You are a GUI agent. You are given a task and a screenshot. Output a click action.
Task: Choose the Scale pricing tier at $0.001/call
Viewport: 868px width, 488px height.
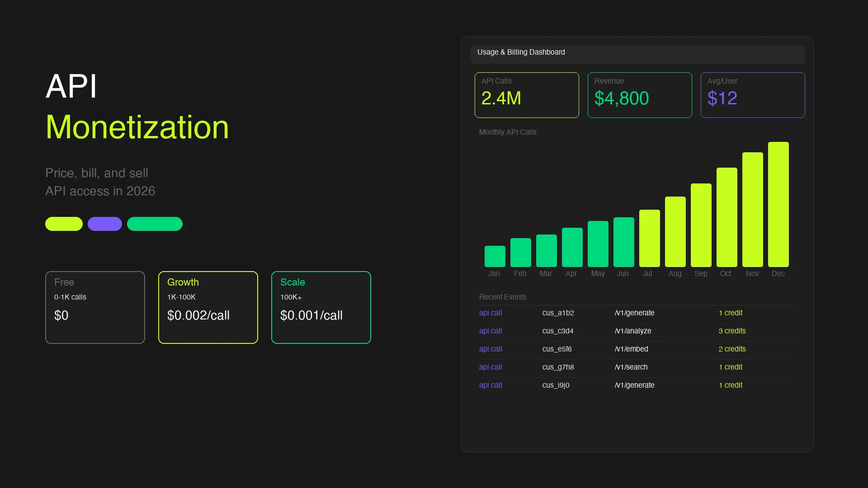[321, 307]
